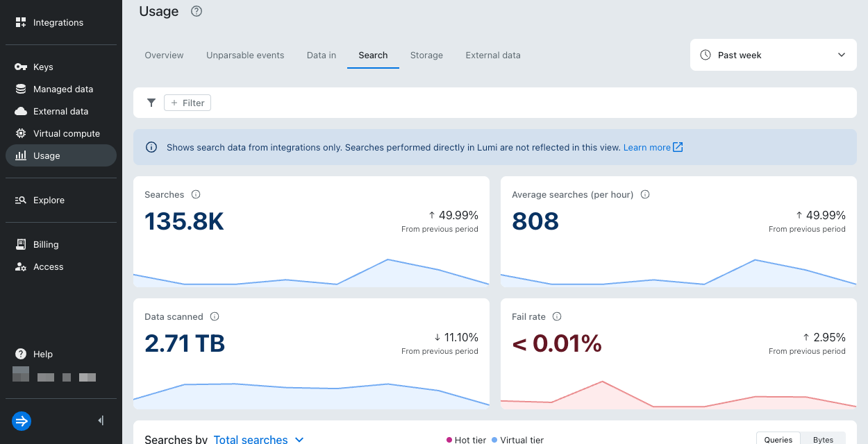Click the clock icon in the time range selector

(706, 55)
